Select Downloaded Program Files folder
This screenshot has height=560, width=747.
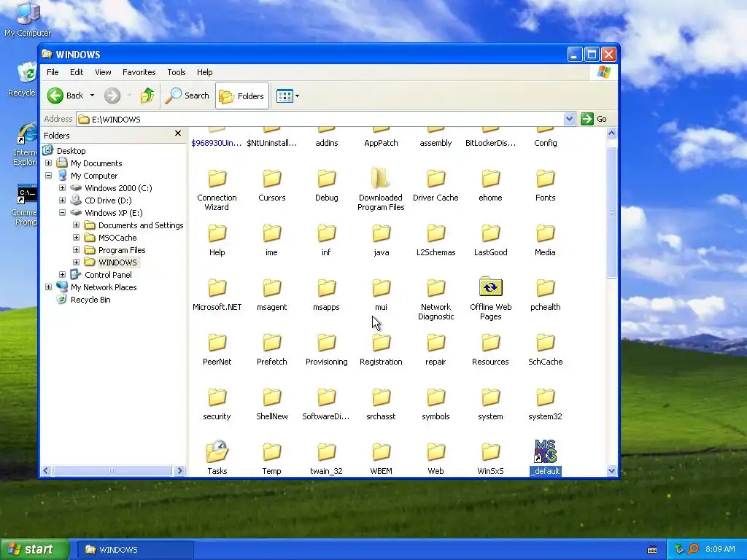coord(381,190)
